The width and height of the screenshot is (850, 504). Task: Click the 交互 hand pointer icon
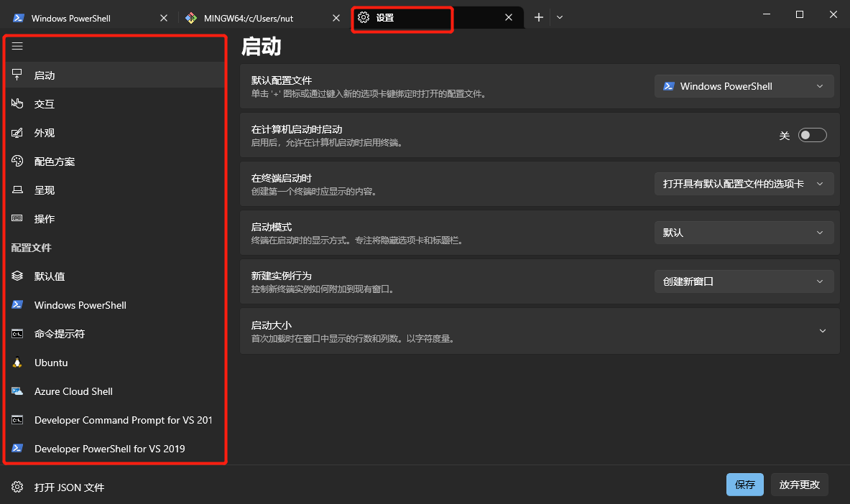coord(17,103)
